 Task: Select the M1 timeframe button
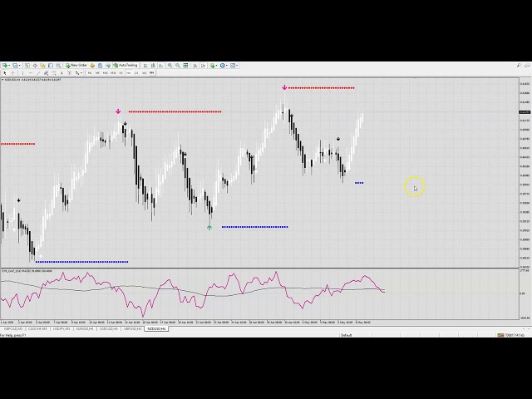click(x=89, y=72)
